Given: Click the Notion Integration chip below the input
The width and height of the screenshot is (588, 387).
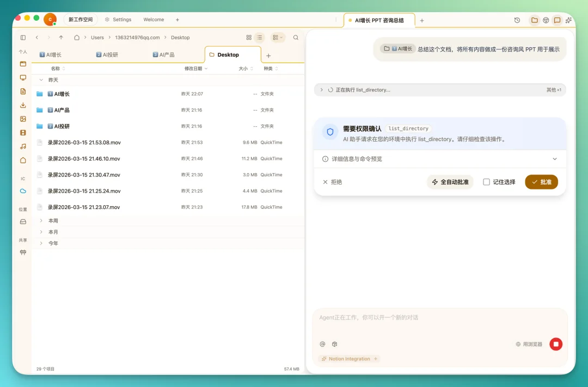Looking at the screenshot, I should tap(348, 359).
